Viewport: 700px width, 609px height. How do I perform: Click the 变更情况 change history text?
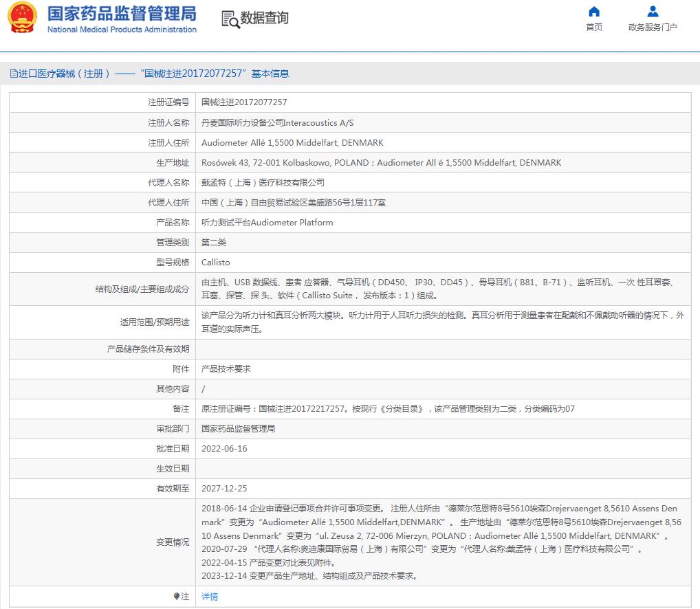pyautogui.click(x=441, y=542)
